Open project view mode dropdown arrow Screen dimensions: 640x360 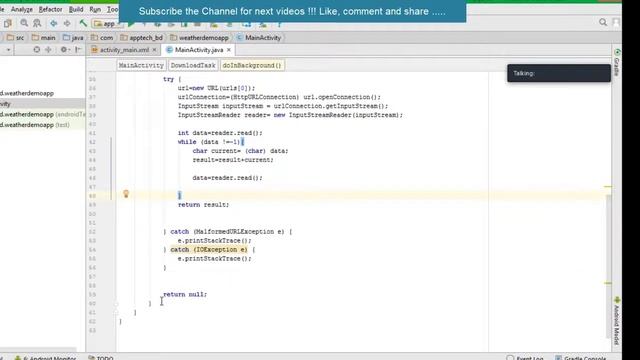point(8,50)
